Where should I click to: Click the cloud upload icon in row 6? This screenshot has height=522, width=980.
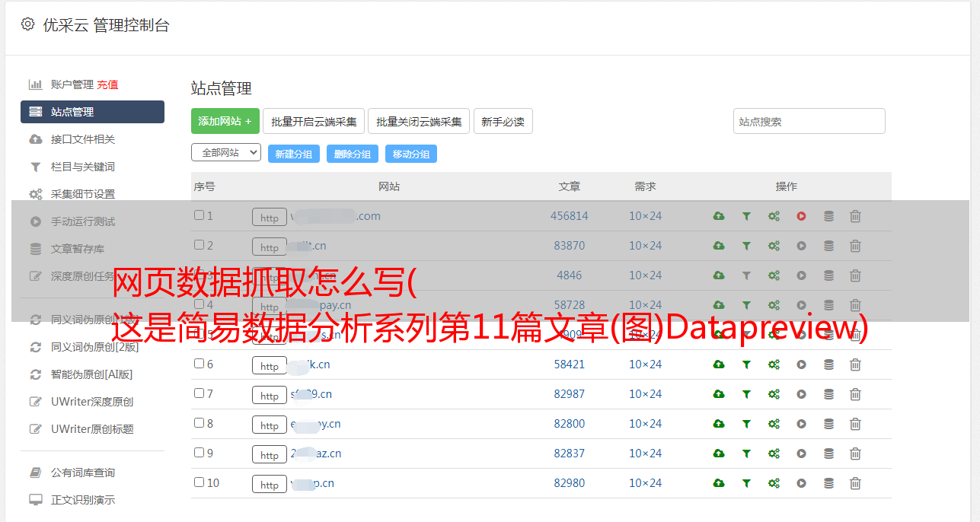[x=718, y=364]
